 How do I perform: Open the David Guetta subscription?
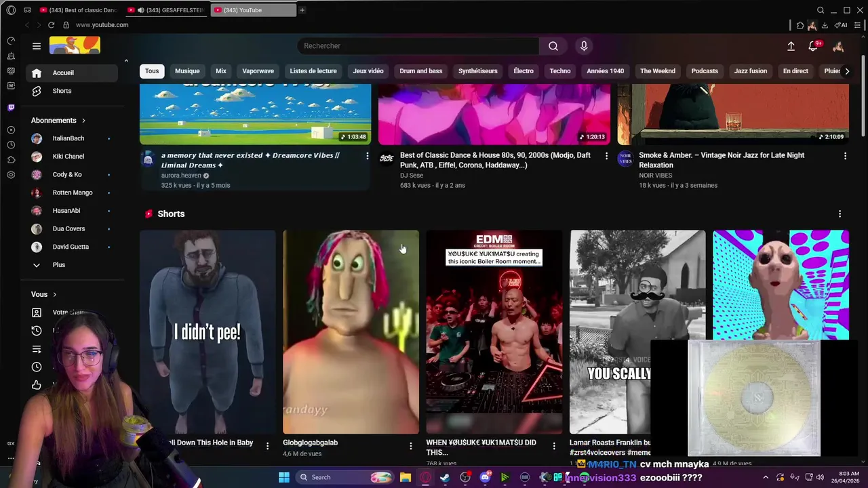tap(72, 247)
